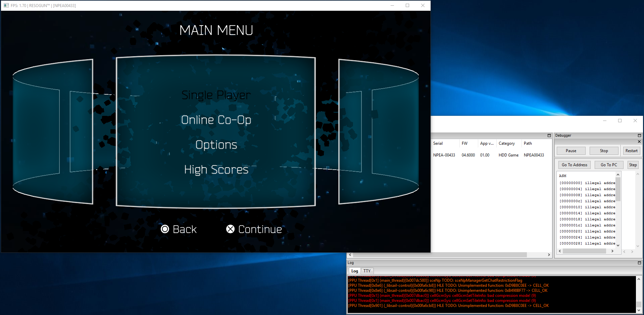Click the 04.6000 firmware cell
This screenshot has width=644, height=315.
click(x=468, y=155)
